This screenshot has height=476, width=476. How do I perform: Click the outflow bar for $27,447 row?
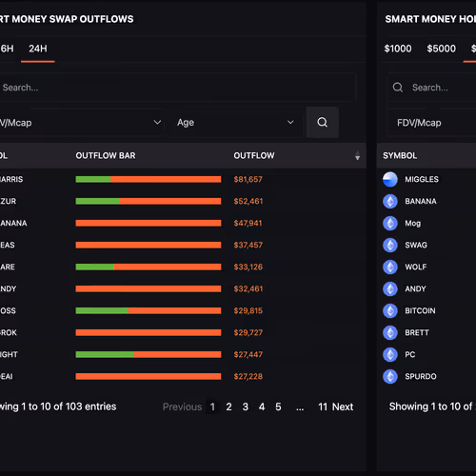(x=149, y=354)
